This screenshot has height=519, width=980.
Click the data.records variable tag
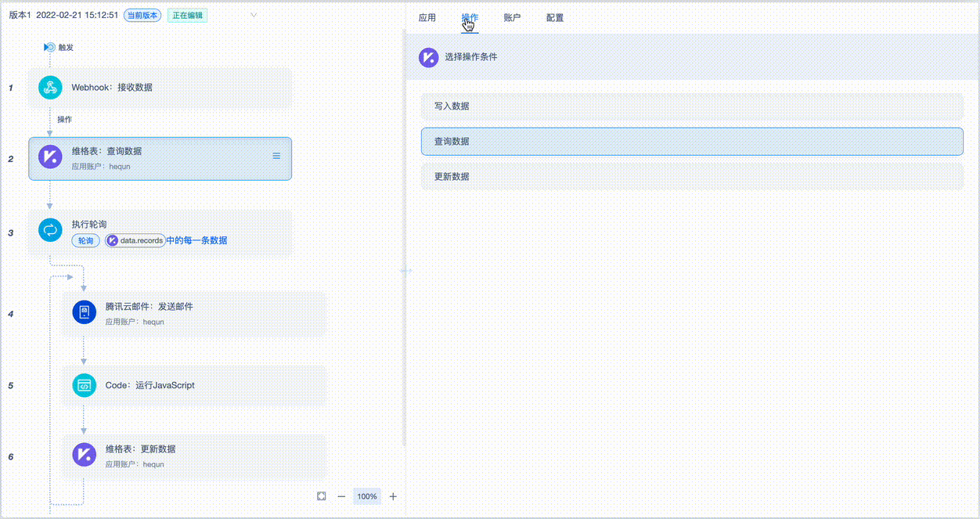(x=135, y=241)
